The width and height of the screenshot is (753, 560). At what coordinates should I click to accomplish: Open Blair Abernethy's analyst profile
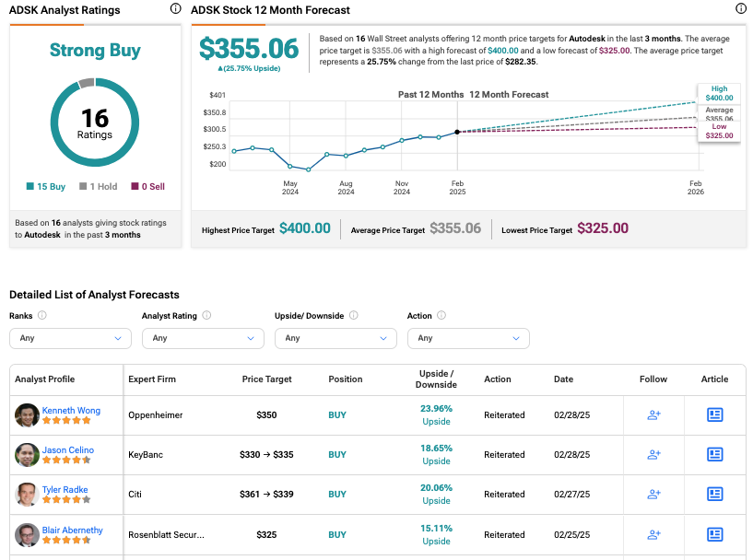pos(73,530)
